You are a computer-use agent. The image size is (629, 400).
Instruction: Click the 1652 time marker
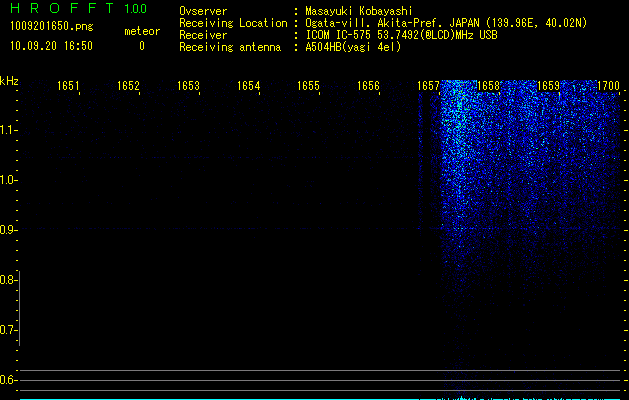(128, 86)
